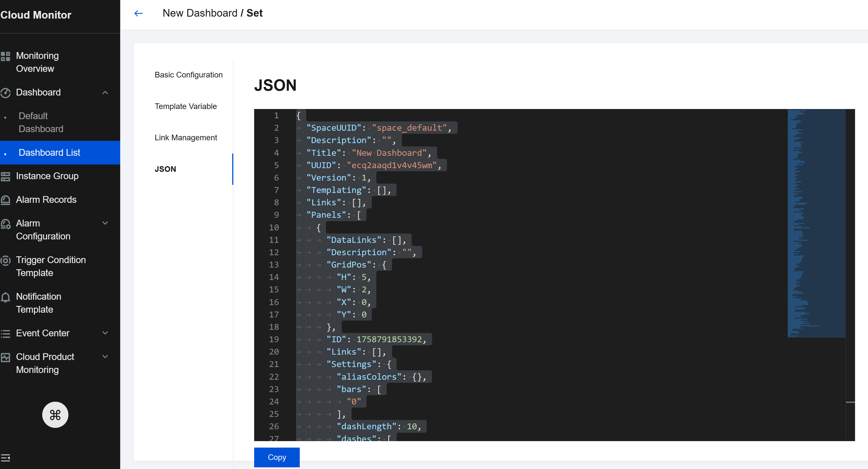Click line number 1 in the editor
The image size is (868, 469).
coord(276,116)
